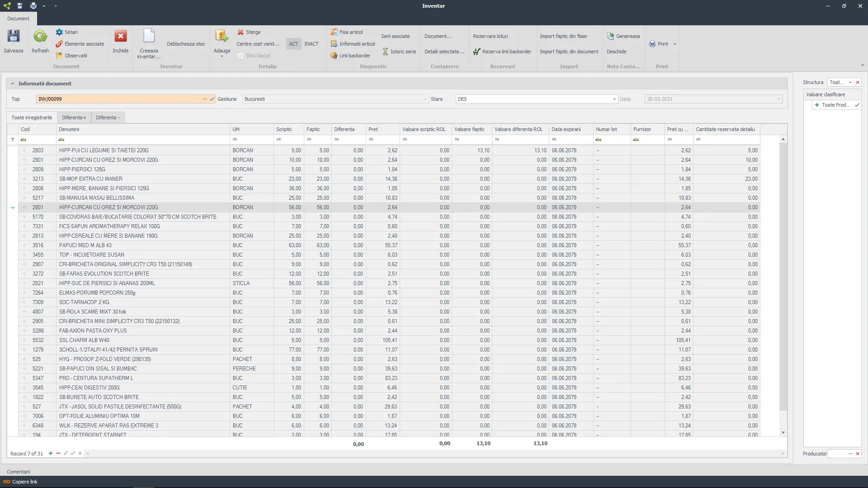Click the Denumire filter input field
Image resolution: width=868 pixels, height=488 pixels.
(142, 140)
